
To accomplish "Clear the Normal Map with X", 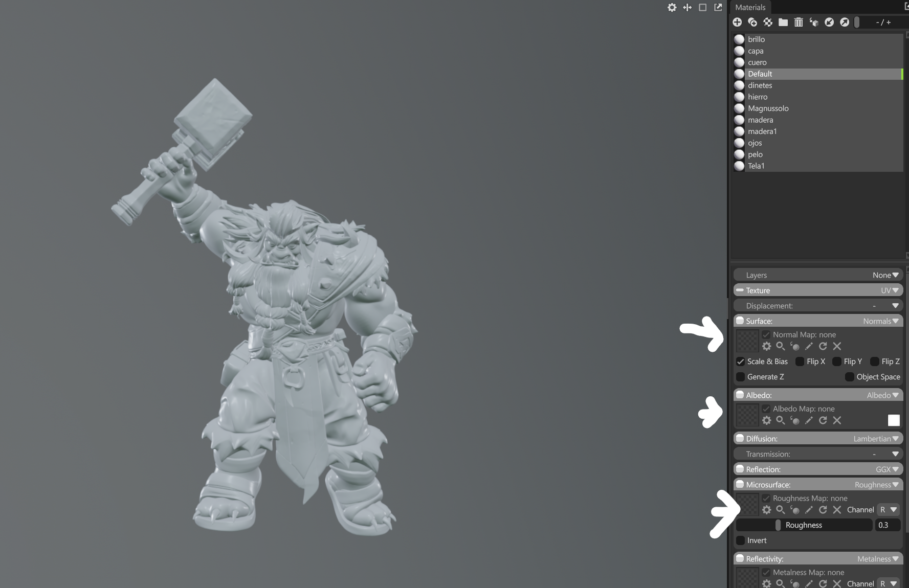I will 837,346.
